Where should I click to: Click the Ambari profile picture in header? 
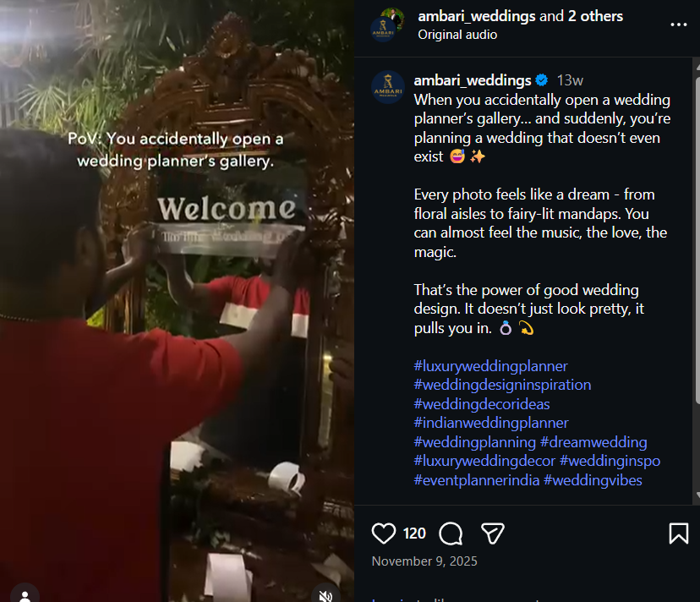coord(385,25)
